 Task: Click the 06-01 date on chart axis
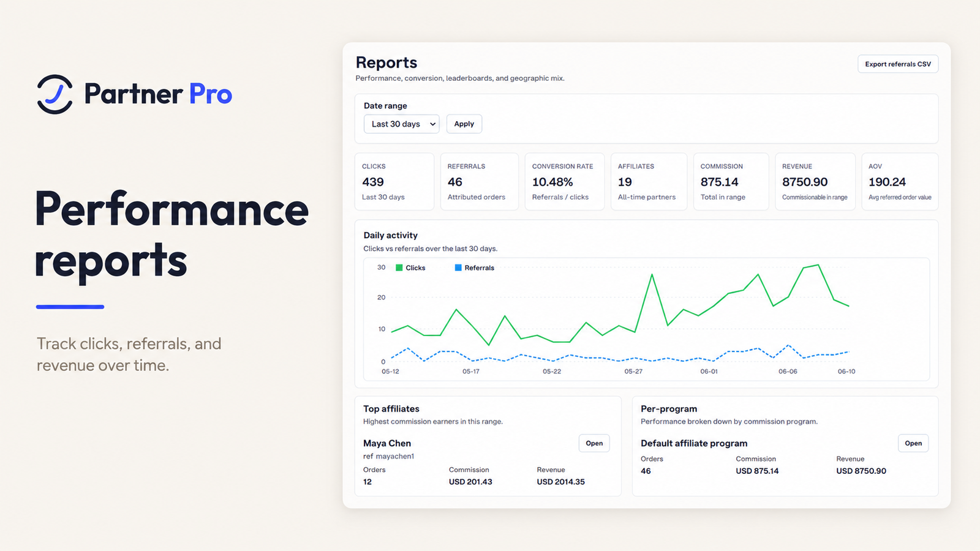click(709, 372)
